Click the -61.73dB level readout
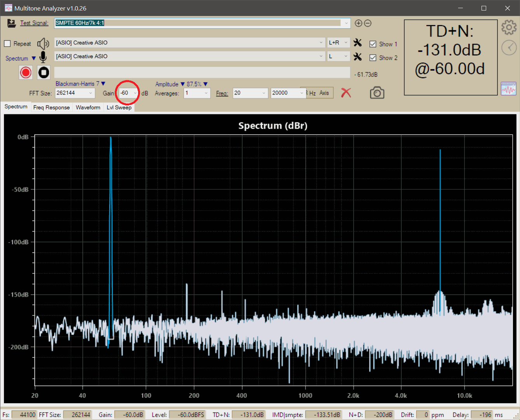This screenshot has height=420, width=520. coord(366,74)
